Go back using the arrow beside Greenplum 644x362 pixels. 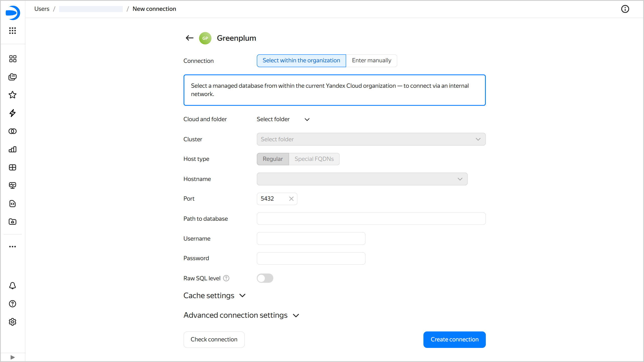(x=189, y=38)
